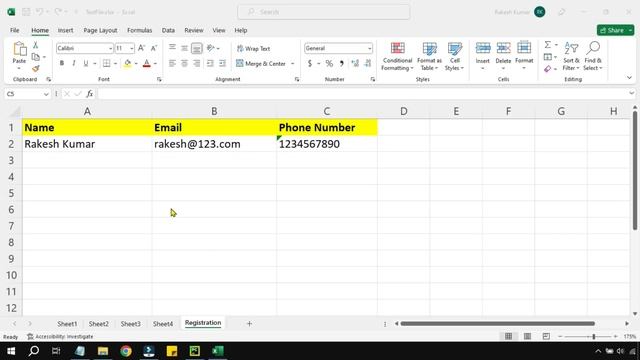The width and height of the screenshot is (640, 360).
Task: Switch to the Formulas tab
Action: tap(140, 30)
